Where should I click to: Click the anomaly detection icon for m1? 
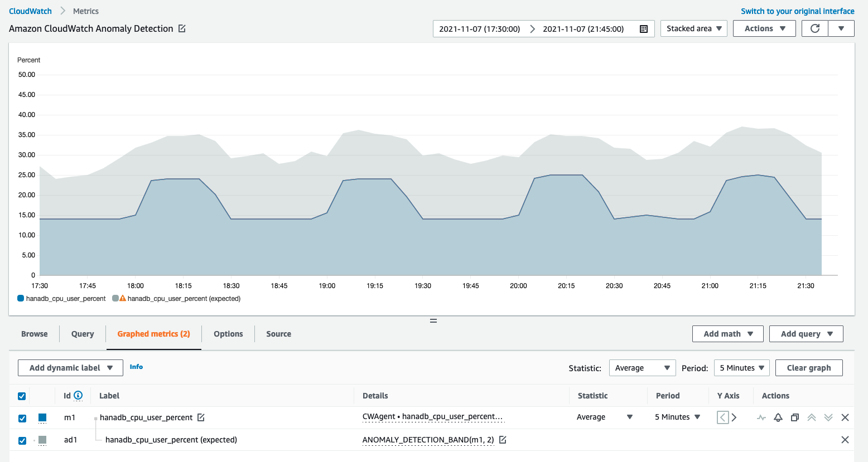pyautogui.click(x=761, y=417)
